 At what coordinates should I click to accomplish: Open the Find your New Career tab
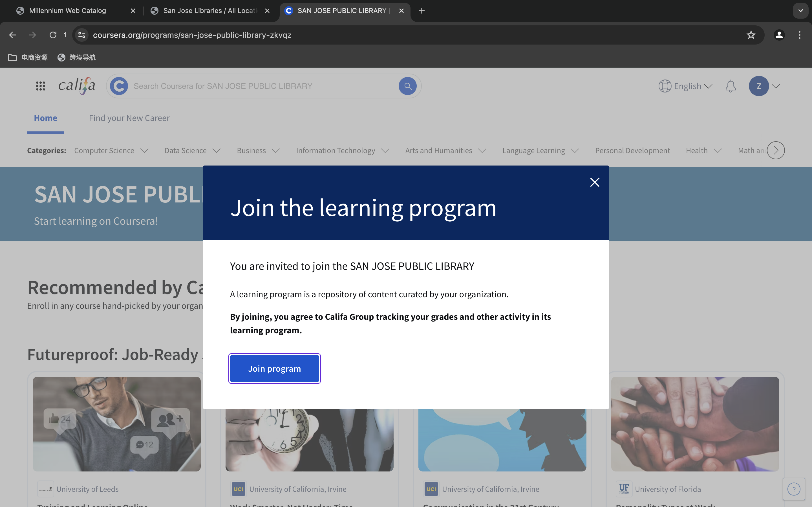129,118
